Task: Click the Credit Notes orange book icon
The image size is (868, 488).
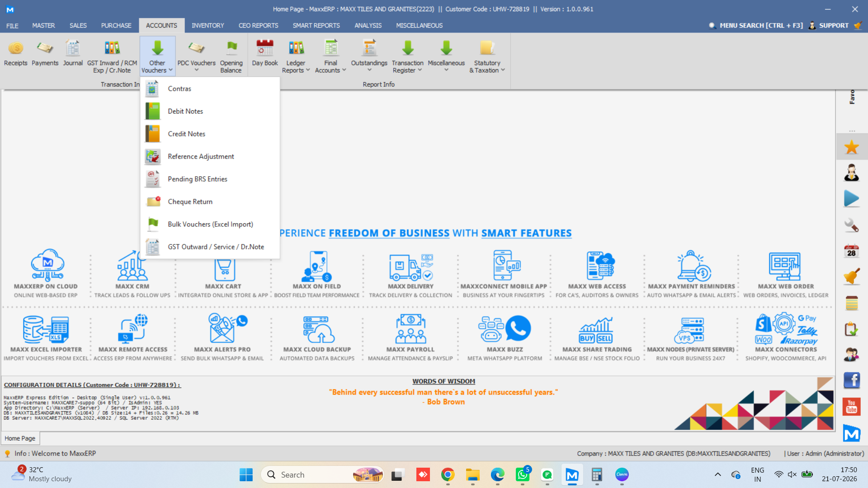Action: pos(152,134)
